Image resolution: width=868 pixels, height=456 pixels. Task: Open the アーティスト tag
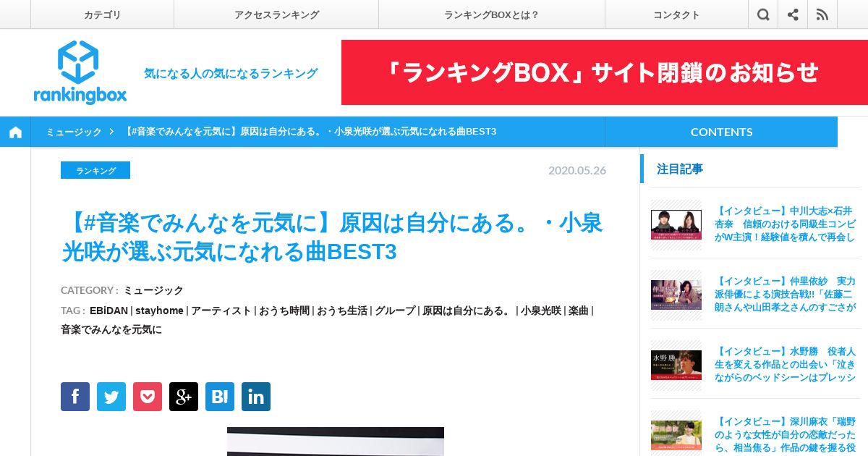[221, 311]
